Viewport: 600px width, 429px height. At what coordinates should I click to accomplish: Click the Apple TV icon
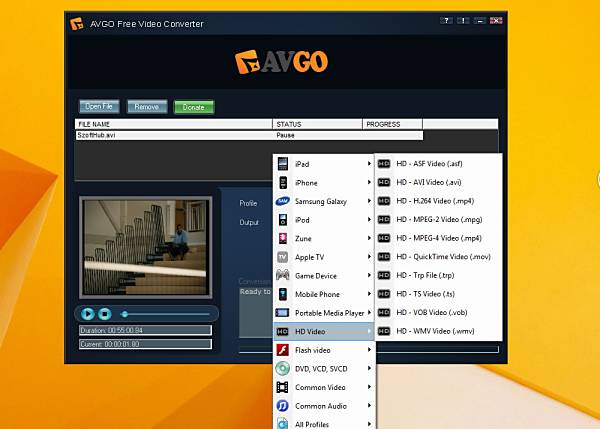click(282, 257)
